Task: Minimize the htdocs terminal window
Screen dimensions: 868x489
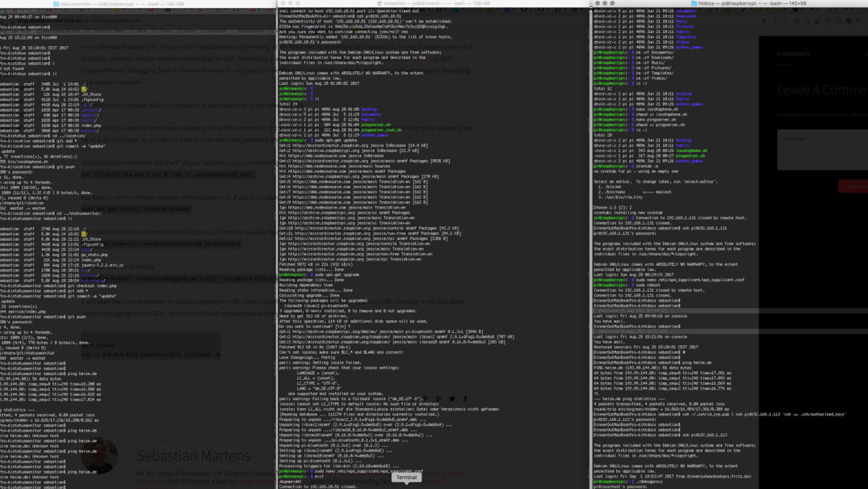Action: point(605,3)
